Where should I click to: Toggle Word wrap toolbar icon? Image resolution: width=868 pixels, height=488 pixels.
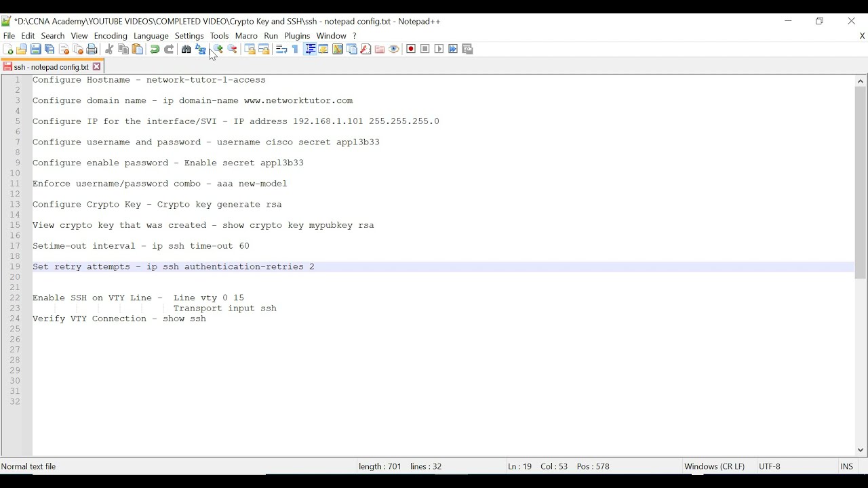point(281,49)
